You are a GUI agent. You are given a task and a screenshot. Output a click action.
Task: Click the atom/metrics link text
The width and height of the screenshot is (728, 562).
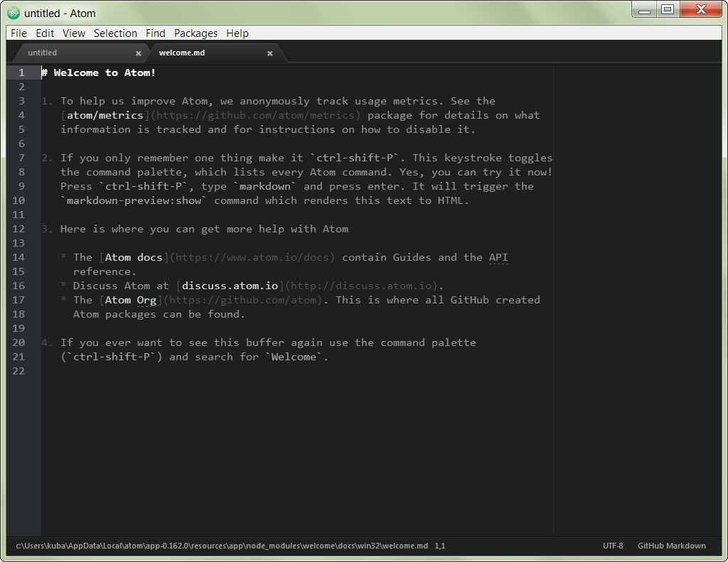point(105,115)
